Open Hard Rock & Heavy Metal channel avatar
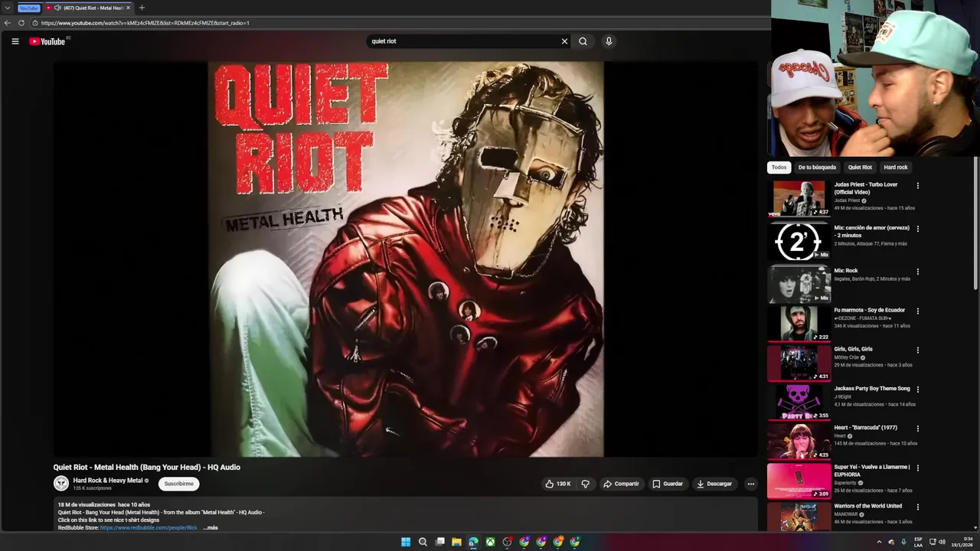This screenshot has height=551, width=980. (x=60, y=483)
